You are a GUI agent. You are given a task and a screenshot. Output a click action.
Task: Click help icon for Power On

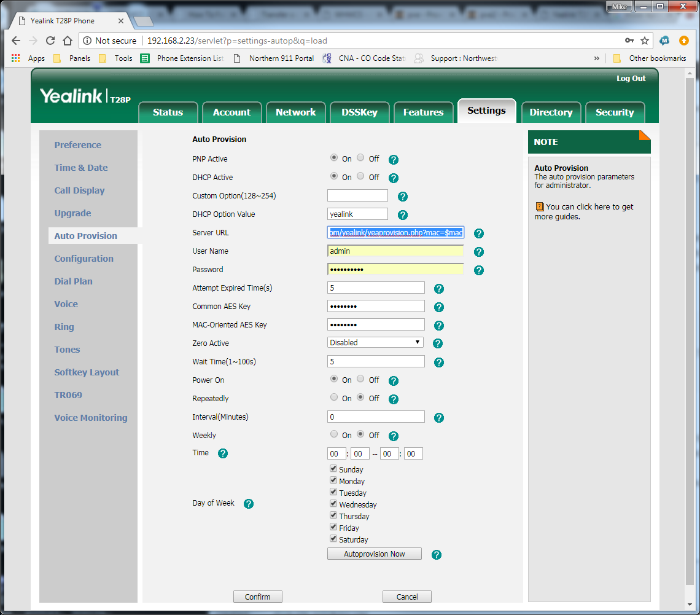tap(394, 380)
